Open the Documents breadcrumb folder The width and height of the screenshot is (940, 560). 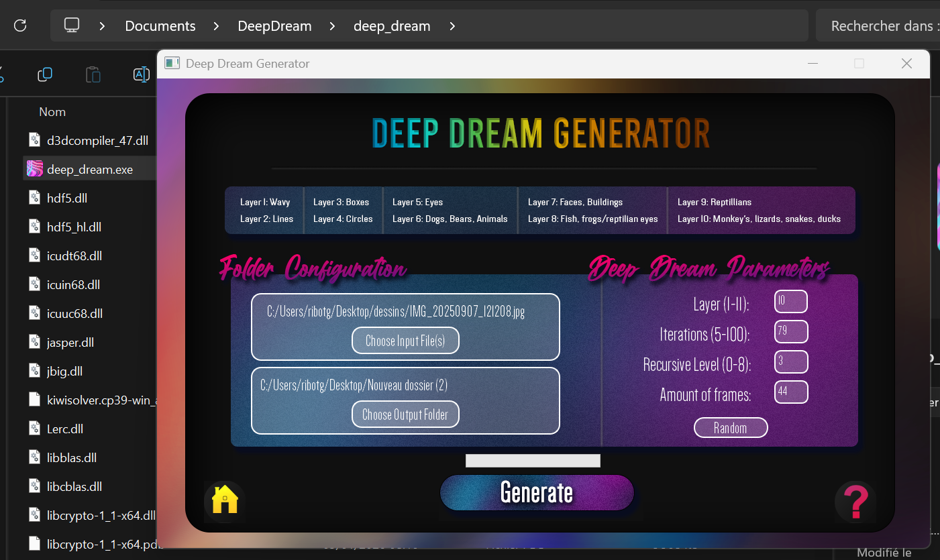160,26
